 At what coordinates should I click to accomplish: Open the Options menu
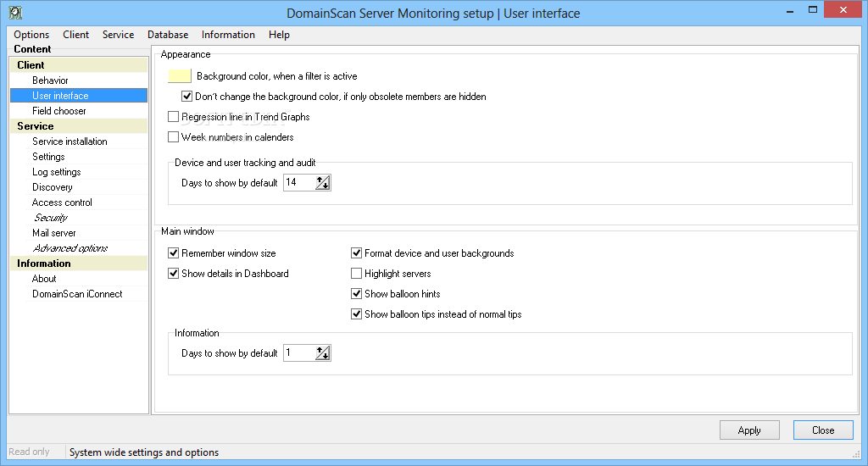31,34
